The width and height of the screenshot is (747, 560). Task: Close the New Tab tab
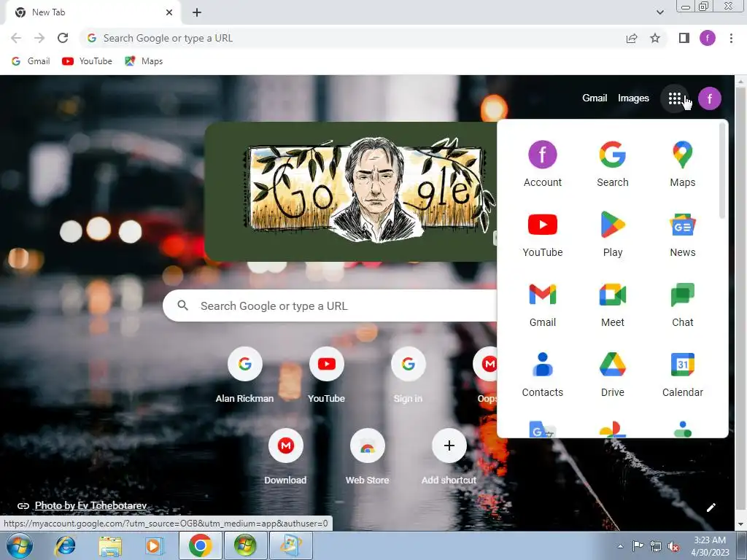pos(169,12)
